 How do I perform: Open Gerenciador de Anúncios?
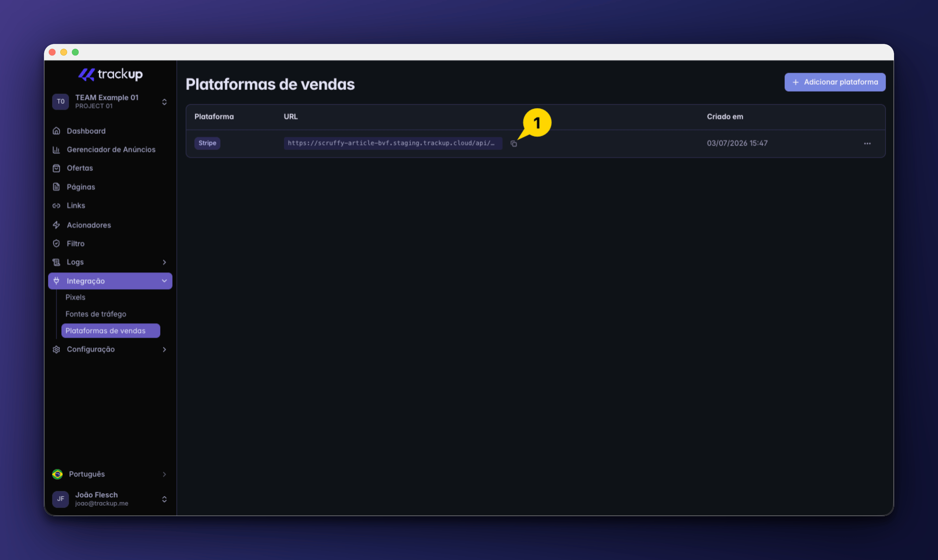111,149
